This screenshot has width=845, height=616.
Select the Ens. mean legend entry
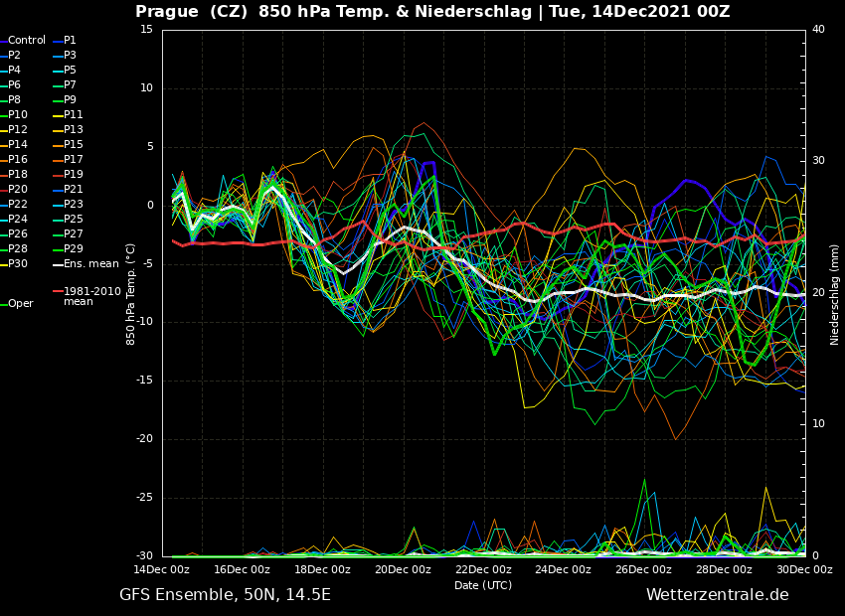90,264
